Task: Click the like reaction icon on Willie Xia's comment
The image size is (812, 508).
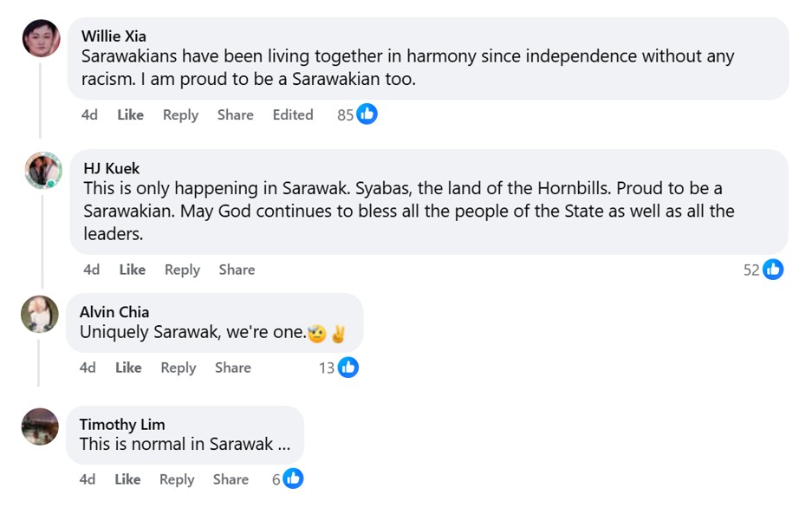Action: [x=367, y=114]
